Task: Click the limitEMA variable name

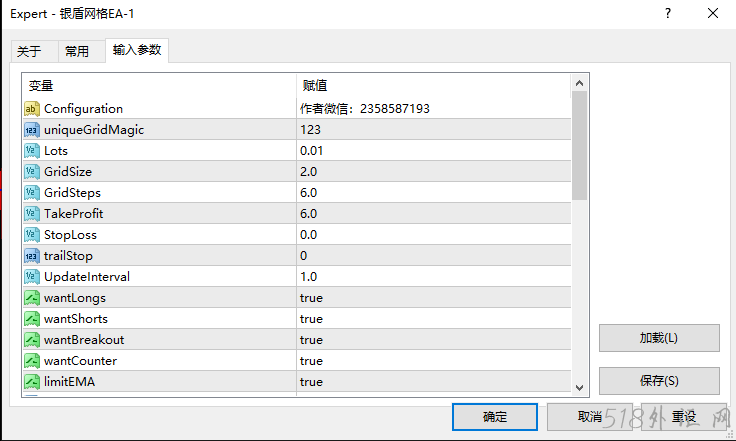Action: pyautogui.click(x=69, y=382)
